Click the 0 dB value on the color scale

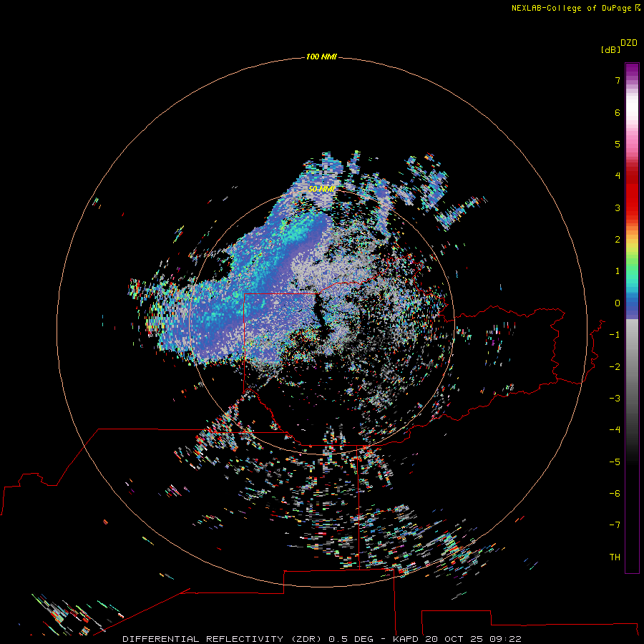click(x=618, y=303)
